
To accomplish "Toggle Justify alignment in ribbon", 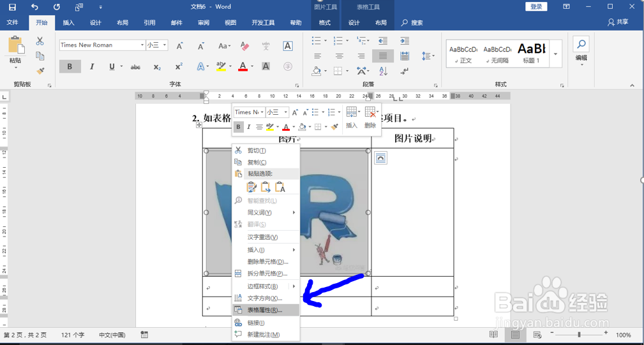I will tap(383, 55).
